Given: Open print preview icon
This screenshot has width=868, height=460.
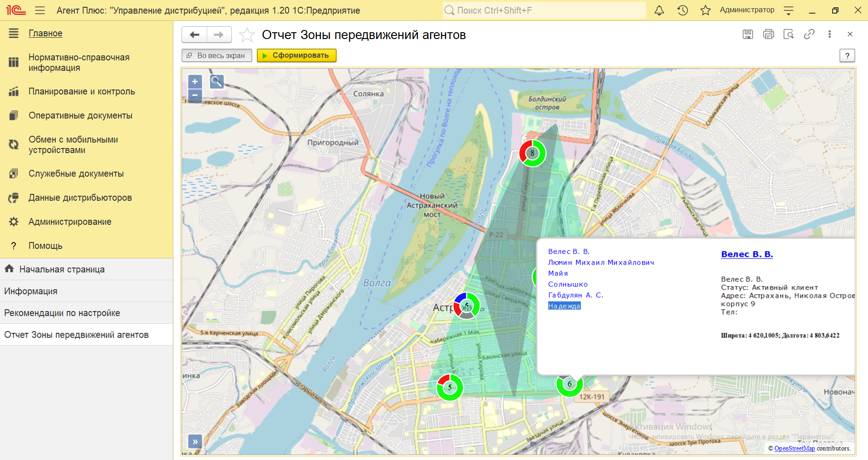Looking at the screenshot, I should coord(789,34).
